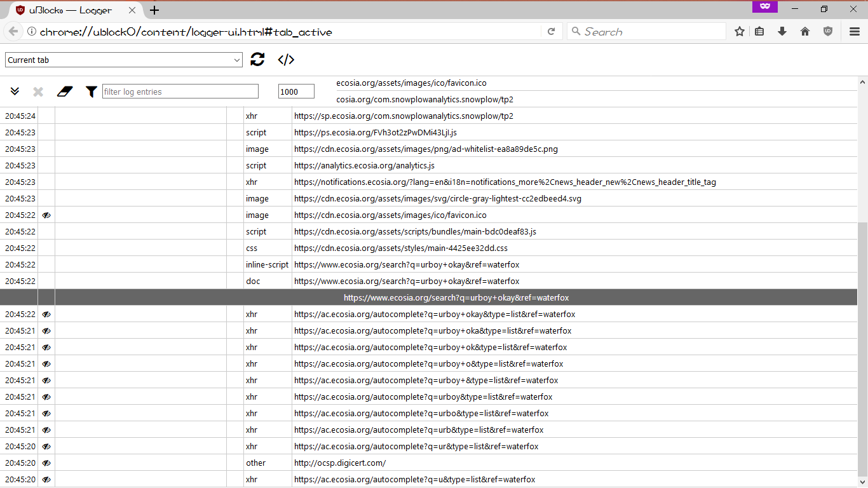Open the Current tab dropdown
This screenshot has height=488, width=868.
click(x=124, y=59)
